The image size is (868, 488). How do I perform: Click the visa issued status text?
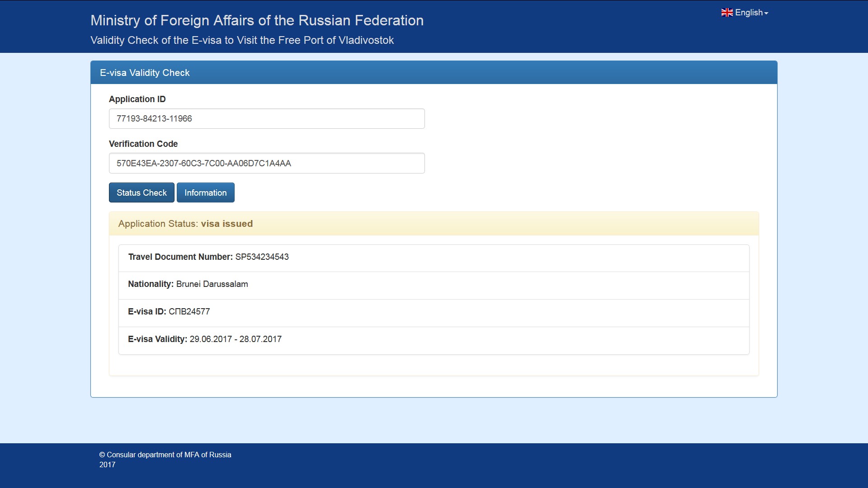coord(227,223)
